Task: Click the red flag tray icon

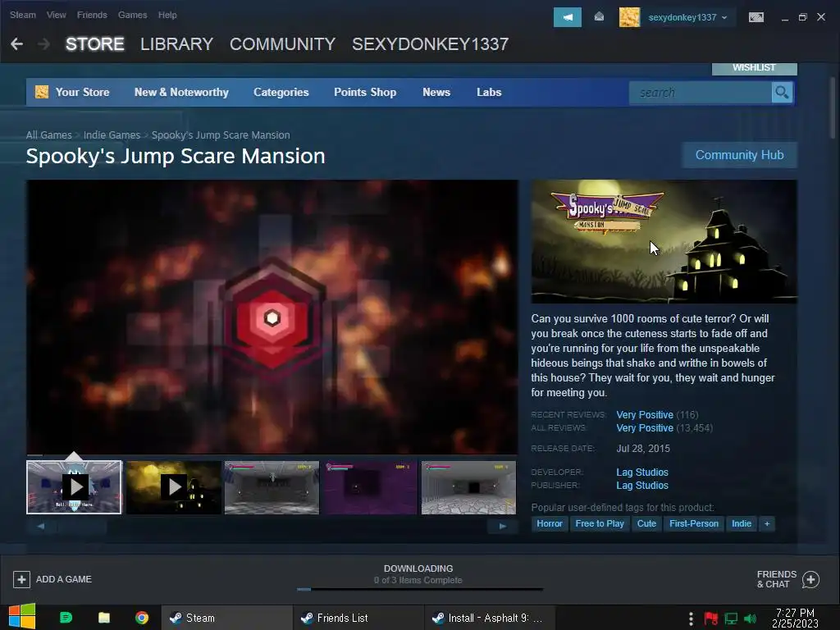Action: (x=711, y=619)
